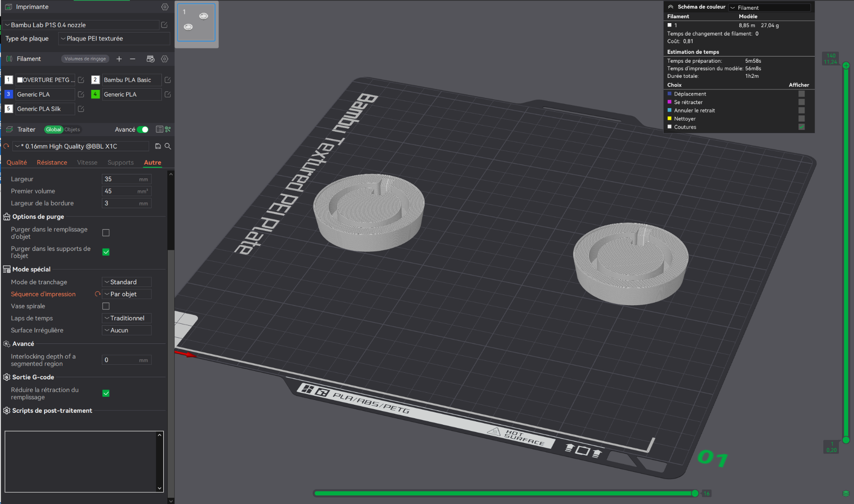Open the Schéma de couleur Filament dropdown
The width and height of the screenshot is (854, 504).
[x=769, y=8]
